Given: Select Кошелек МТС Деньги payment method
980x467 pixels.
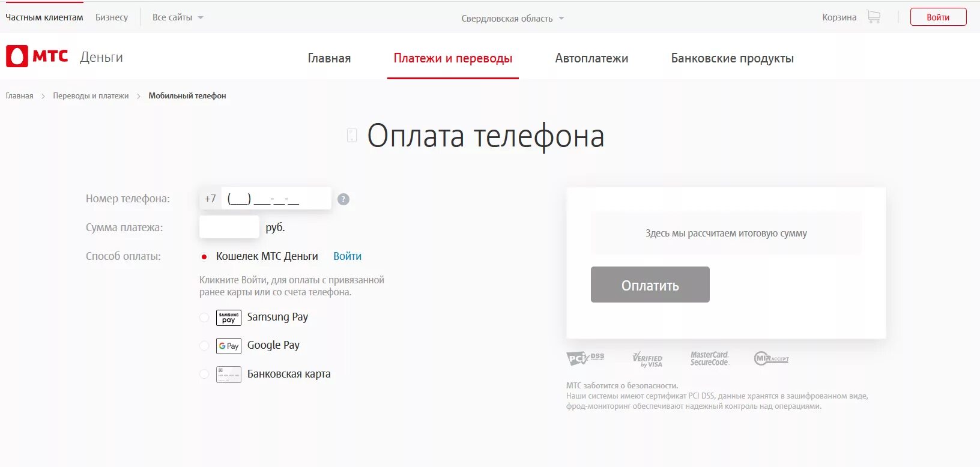Looking at the screenshot, I should tap(204, 257).
